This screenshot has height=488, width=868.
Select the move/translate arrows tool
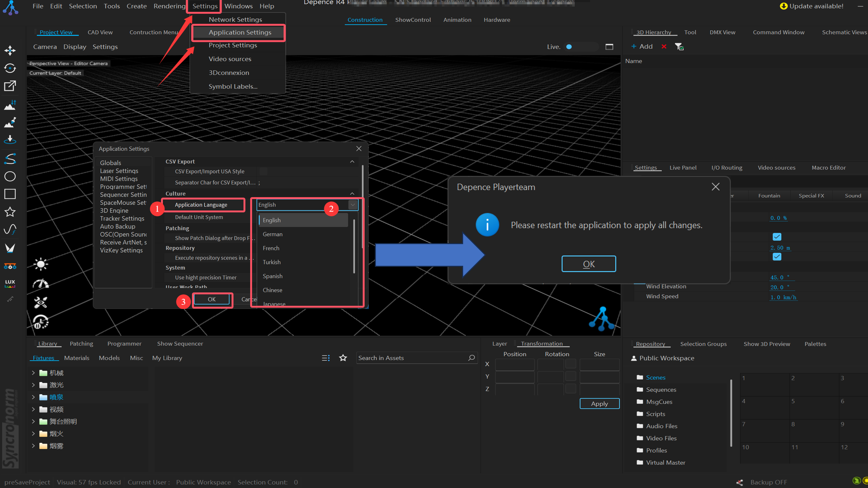tap(10, 51)
